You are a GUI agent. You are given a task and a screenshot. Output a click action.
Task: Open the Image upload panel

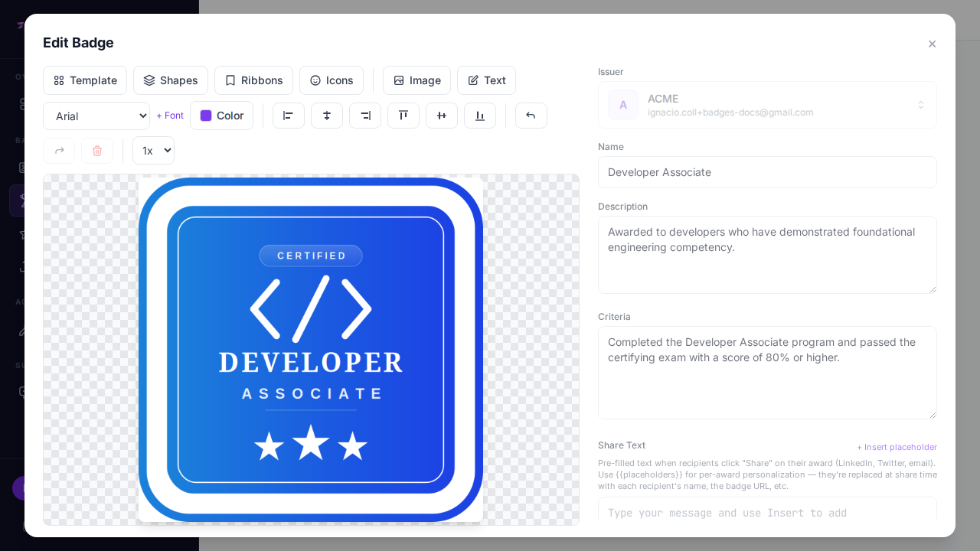[416, 80]
